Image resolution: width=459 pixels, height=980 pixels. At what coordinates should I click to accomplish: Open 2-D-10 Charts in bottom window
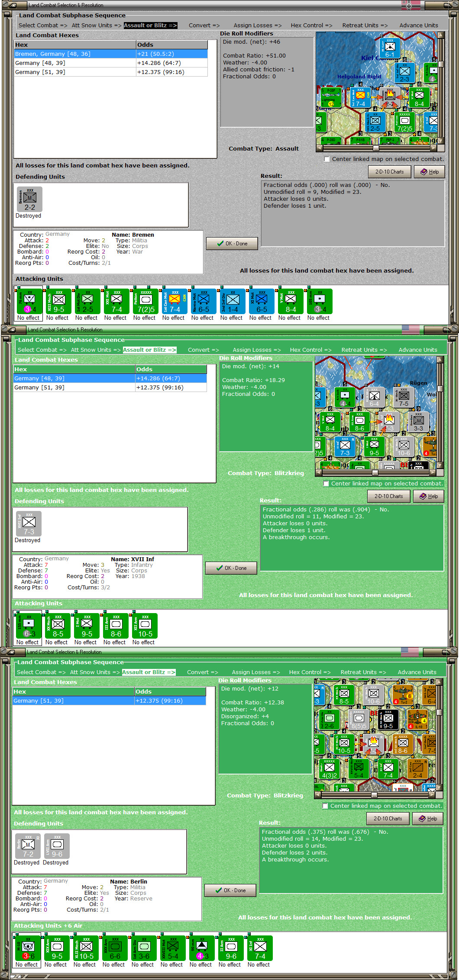[x=388, y=819]
